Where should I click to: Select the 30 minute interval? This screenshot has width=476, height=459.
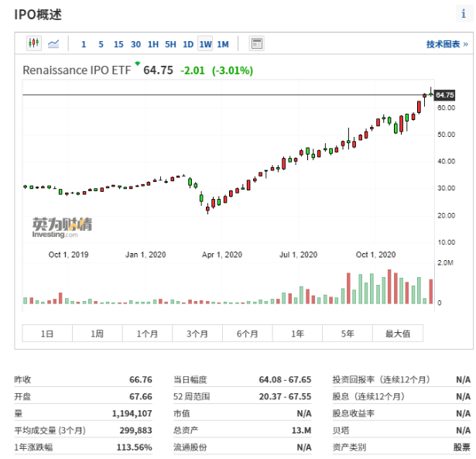pos(135,44)
